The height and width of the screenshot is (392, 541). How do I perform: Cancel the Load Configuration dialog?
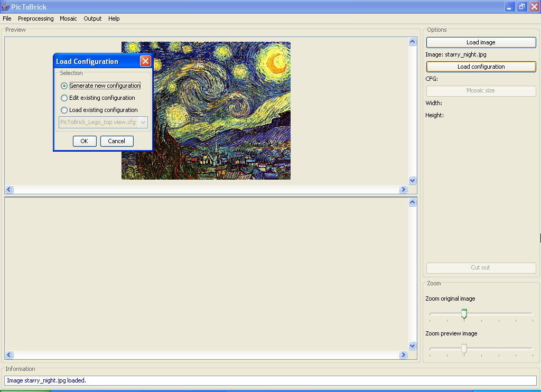(117, 141)
